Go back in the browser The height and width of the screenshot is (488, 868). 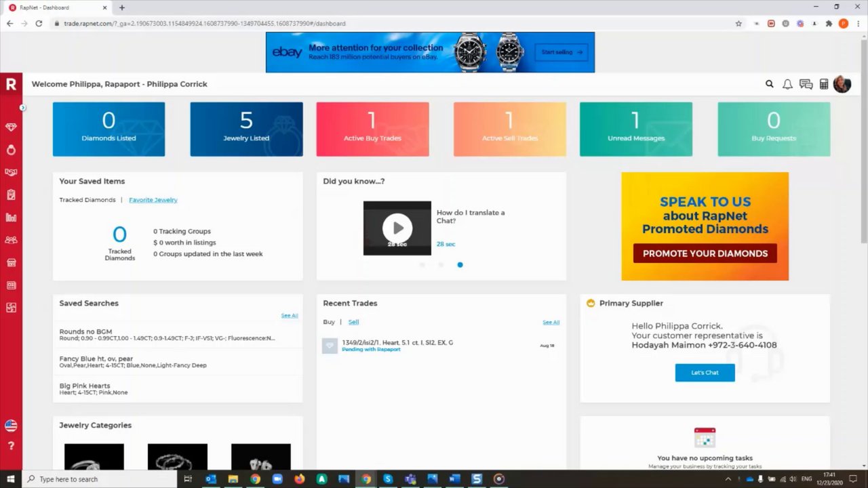pos(9,23)
